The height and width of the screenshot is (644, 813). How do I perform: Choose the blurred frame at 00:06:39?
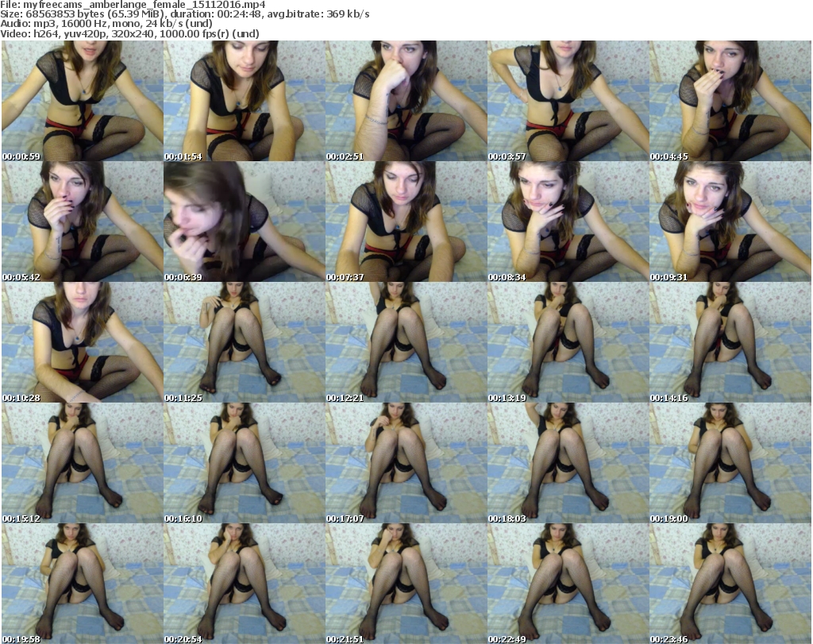click(x=245, y=222)
